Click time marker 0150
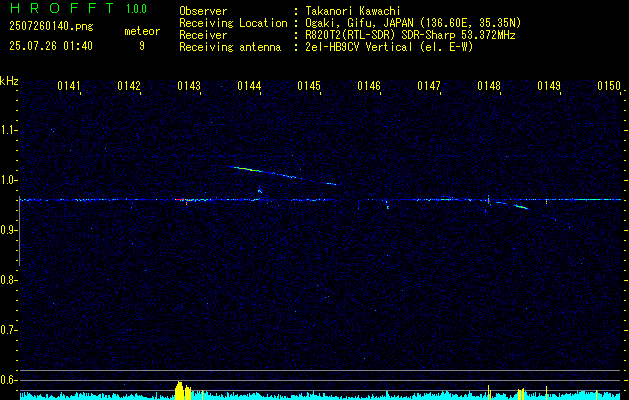The image size is (629, 400). pyautogui.click(x=609, y=86)
